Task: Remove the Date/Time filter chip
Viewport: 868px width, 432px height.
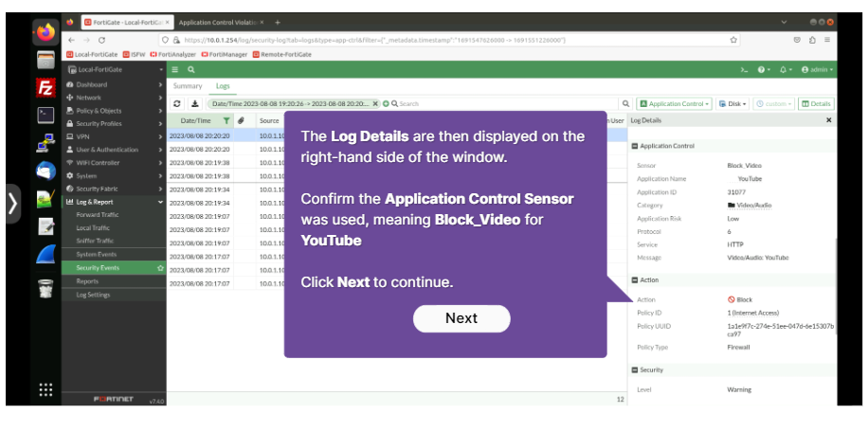Action: click(375, 103)
